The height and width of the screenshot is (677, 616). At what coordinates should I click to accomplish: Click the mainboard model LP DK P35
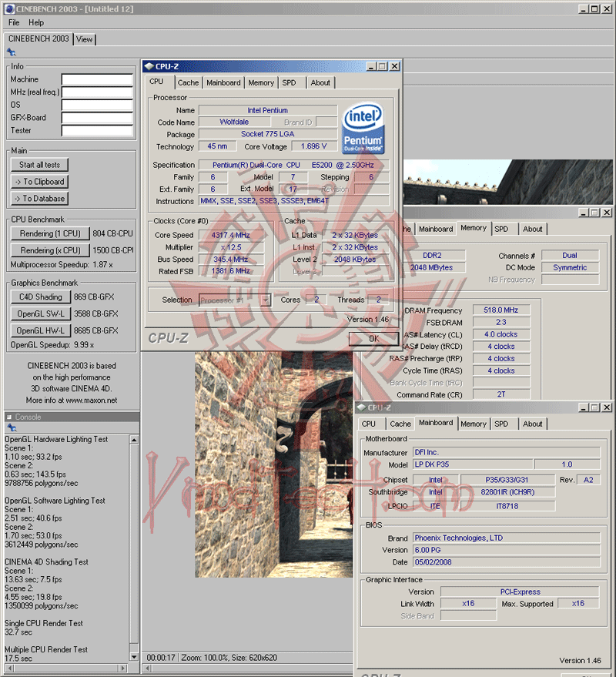click(x=472, y=464)
